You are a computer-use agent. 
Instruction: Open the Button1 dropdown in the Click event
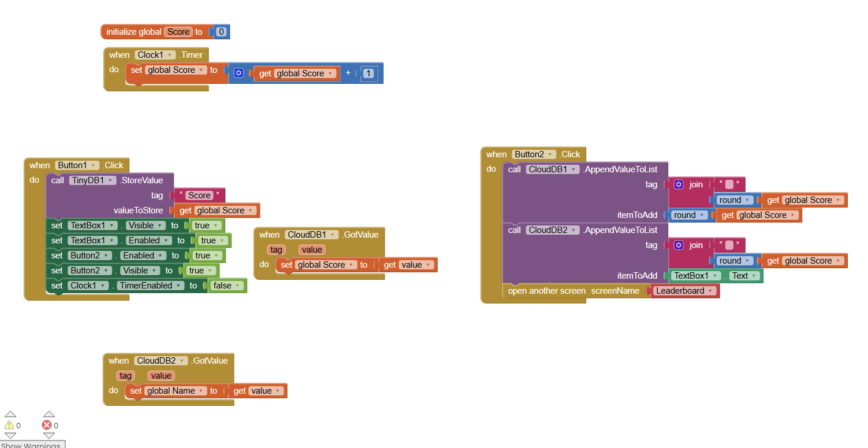77,165
